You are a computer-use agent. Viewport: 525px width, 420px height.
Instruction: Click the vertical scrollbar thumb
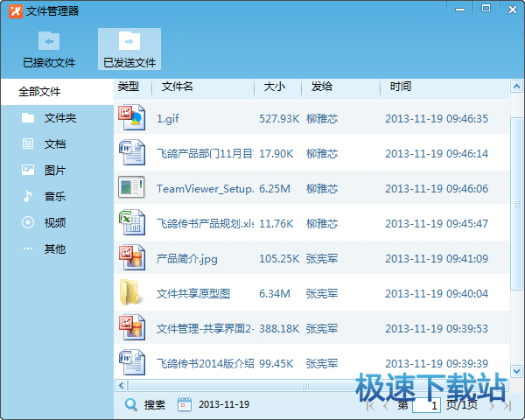coord(516,204)
